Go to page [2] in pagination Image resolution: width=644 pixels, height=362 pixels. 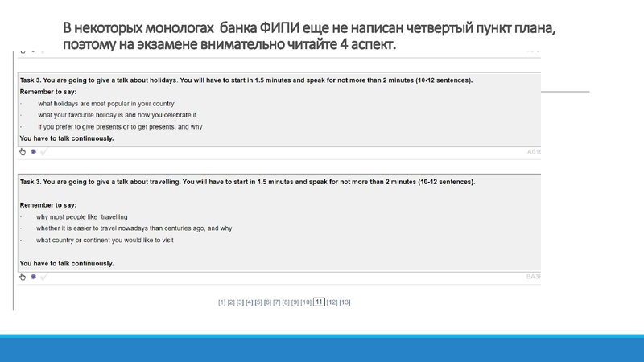pyautogui.click(x=231, y=302)
